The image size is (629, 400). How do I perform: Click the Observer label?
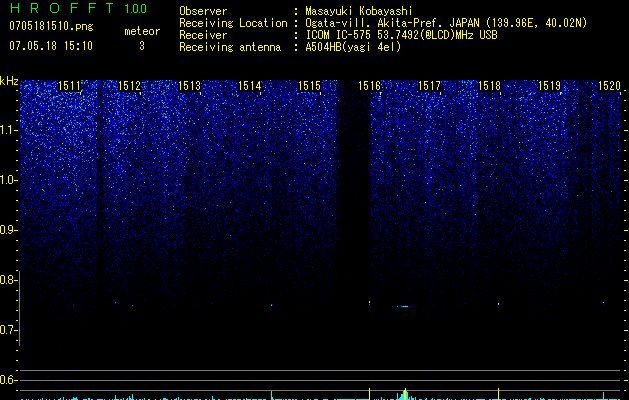click(203, 11)
